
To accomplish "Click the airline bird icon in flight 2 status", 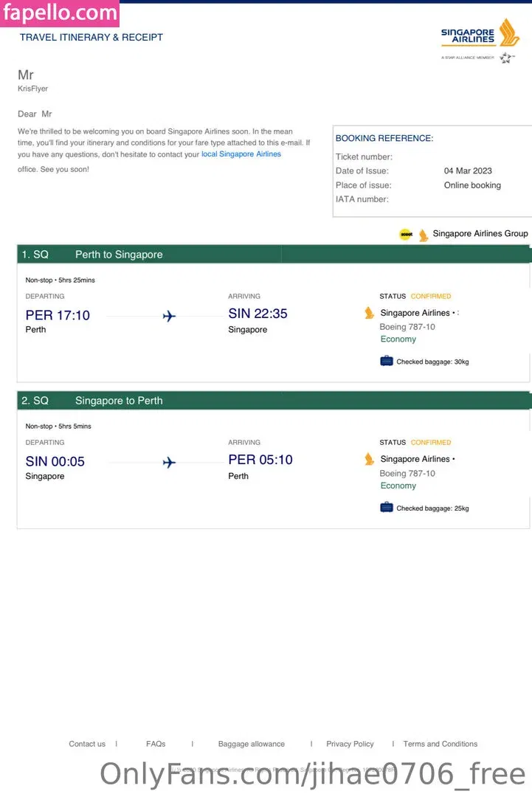I will (370, 459).
